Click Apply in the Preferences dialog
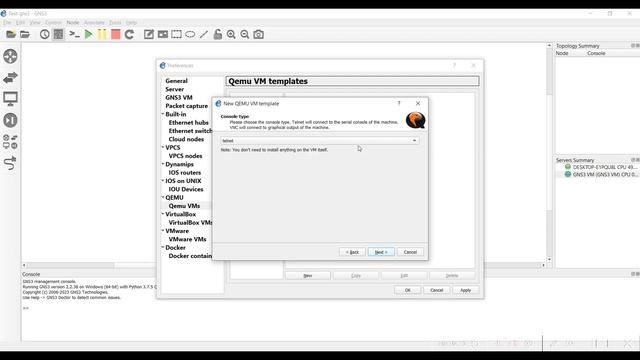Viewport: 640px width, 360px height. pos(466,290)
